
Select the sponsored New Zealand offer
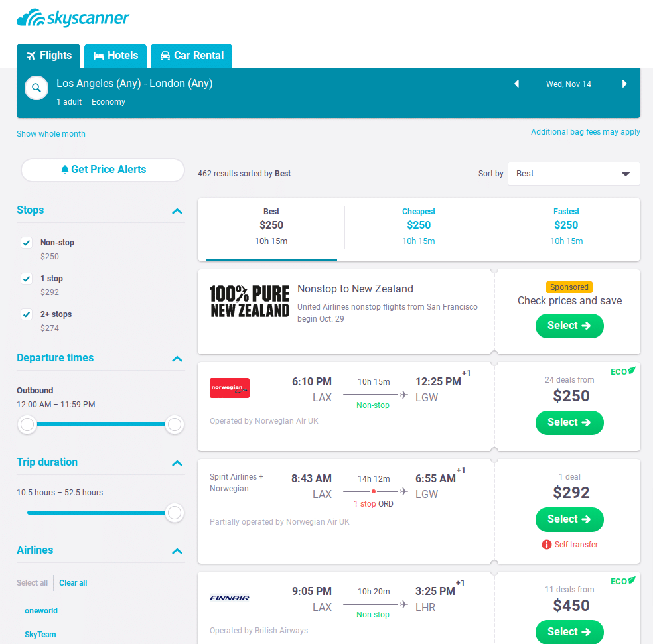569,326
